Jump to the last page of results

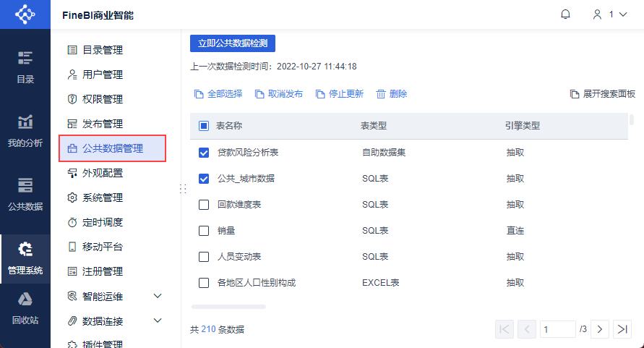click(x=622, y=329)
